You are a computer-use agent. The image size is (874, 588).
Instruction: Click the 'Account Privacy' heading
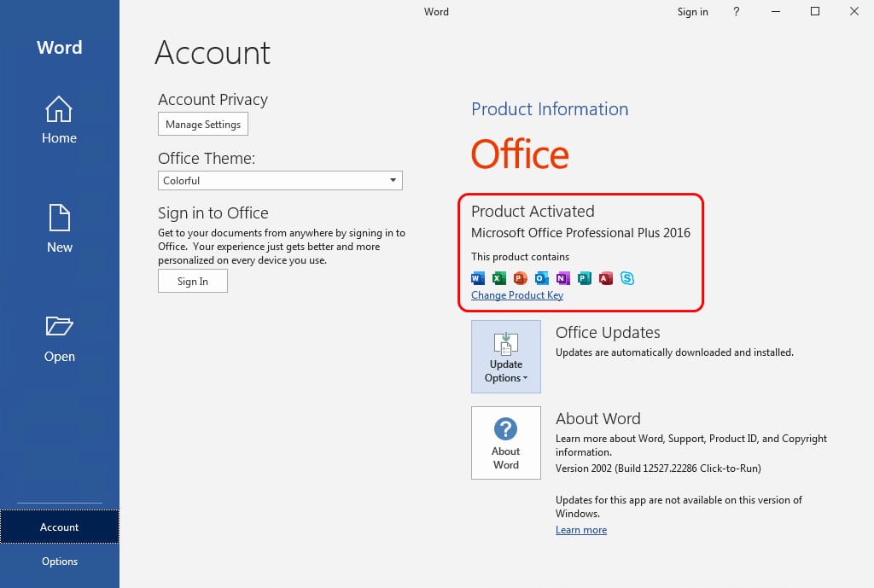pos(213,99)
